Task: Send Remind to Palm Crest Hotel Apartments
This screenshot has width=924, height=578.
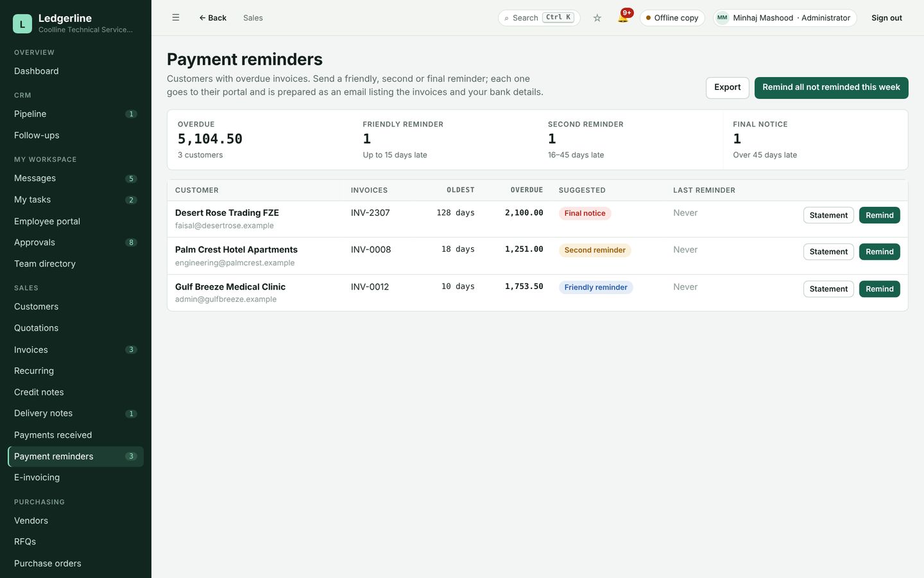Action: click(879, 252)
